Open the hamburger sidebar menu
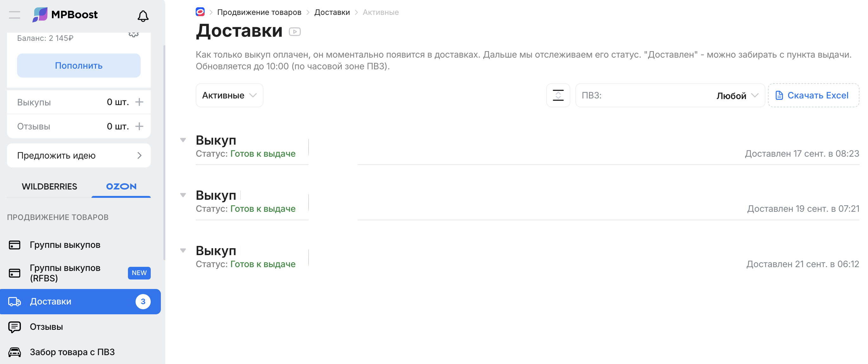The width and height of the screenshot is (868, 364). [x=15, y=15]
